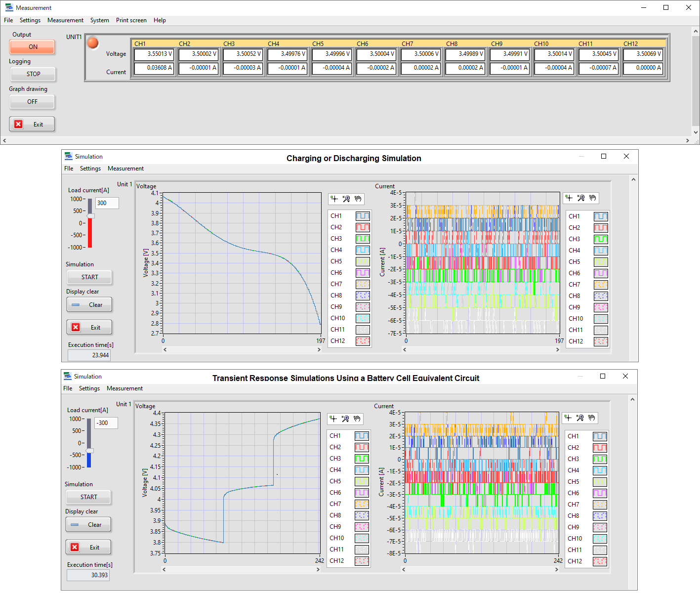Image resolution: width=700 pixels, height=593 pixels.
Task: Select the zoom tool in Charging Voltage graph
Action: click(346, 199)
